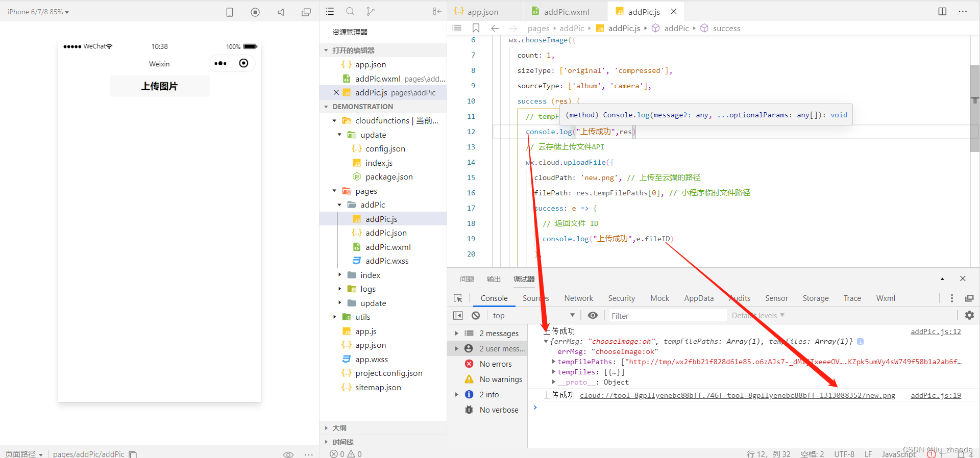Expand the 2 info console group
This screenshot has width=980, height=458.
[x=457, y=395]
